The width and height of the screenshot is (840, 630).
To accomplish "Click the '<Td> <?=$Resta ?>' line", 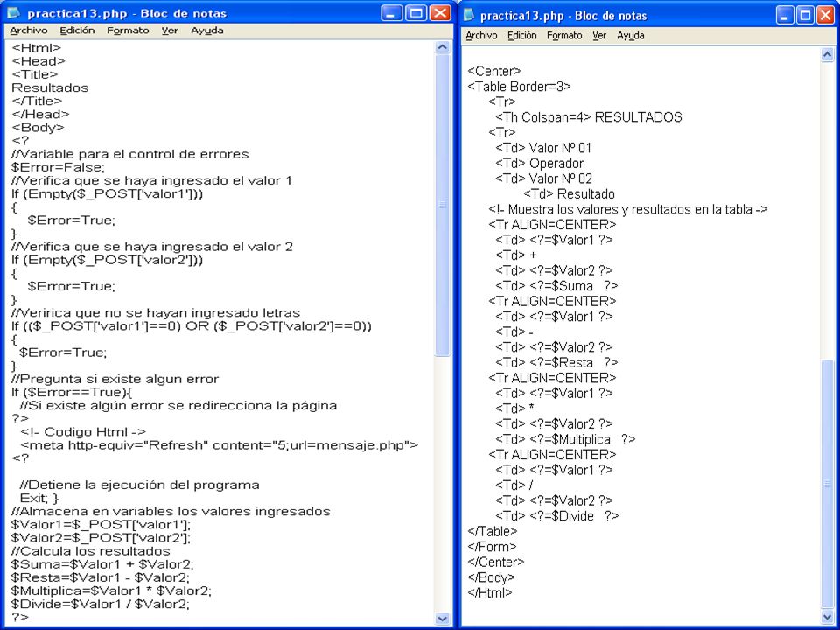I will pyautogui.click(x=556, y=362).
